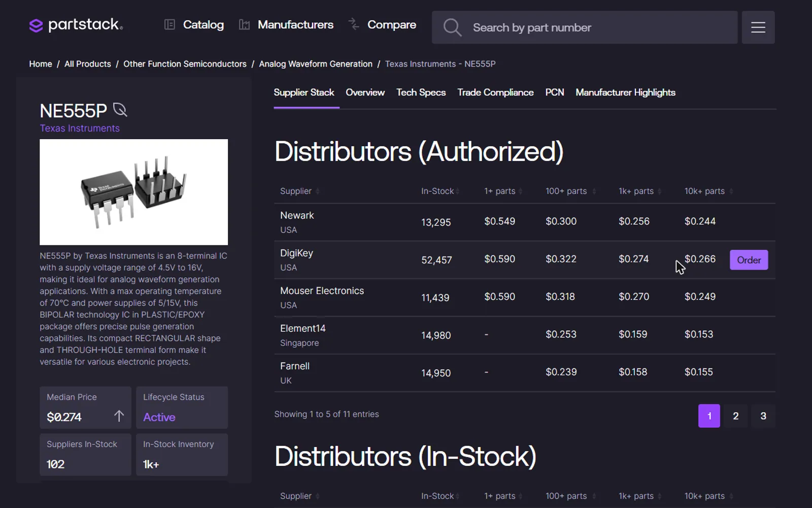Open the PCN tab

pyautogui.click(x=555, y=92)
